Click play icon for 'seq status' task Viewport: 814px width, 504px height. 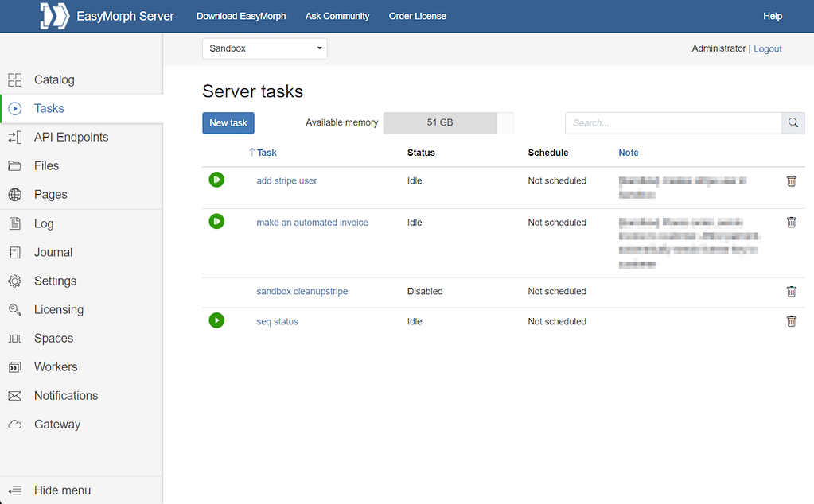click(216, 320)
